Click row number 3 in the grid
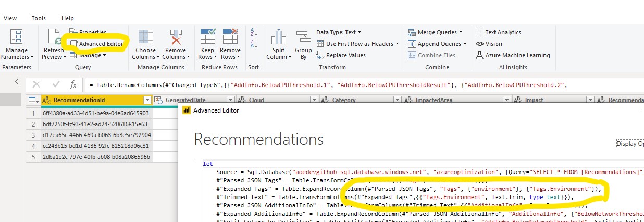 pos(32,135)
